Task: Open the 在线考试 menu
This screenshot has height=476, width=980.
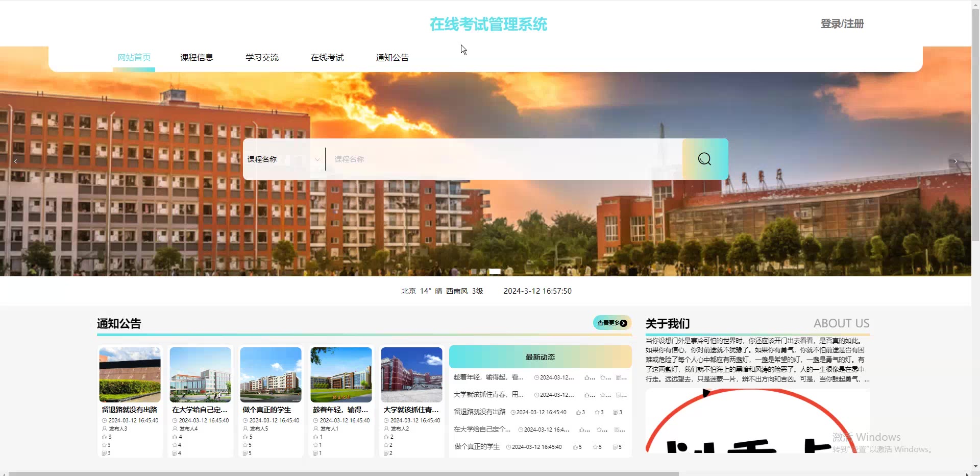Action: 328,58
